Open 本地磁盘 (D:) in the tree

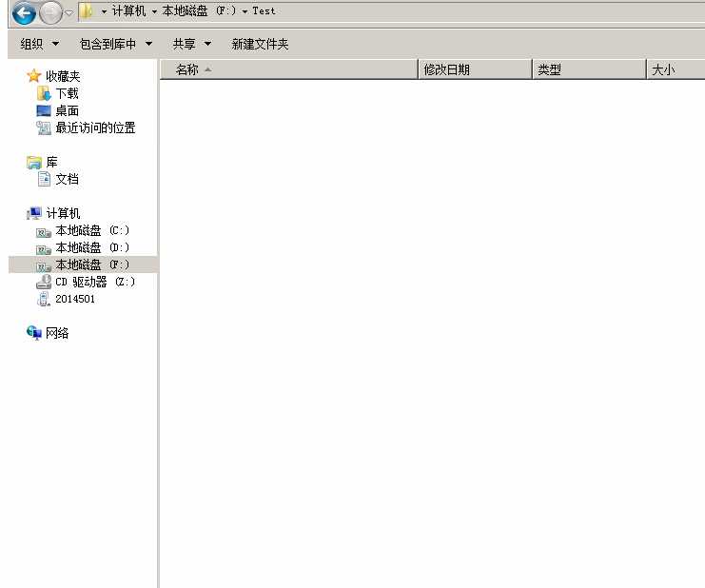[92, 247]
